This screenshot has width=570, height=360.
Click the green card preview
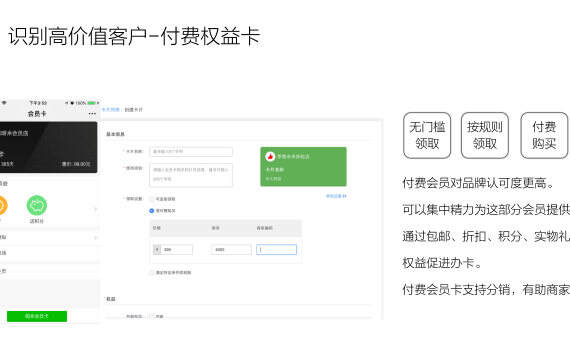(x=303, y=167)
